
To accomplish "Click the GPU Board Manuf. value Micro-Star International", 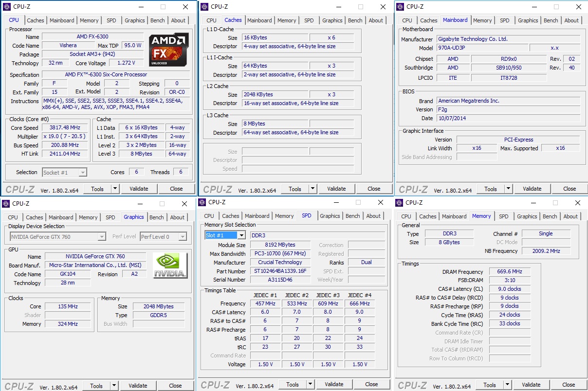I will pos(95,265).
